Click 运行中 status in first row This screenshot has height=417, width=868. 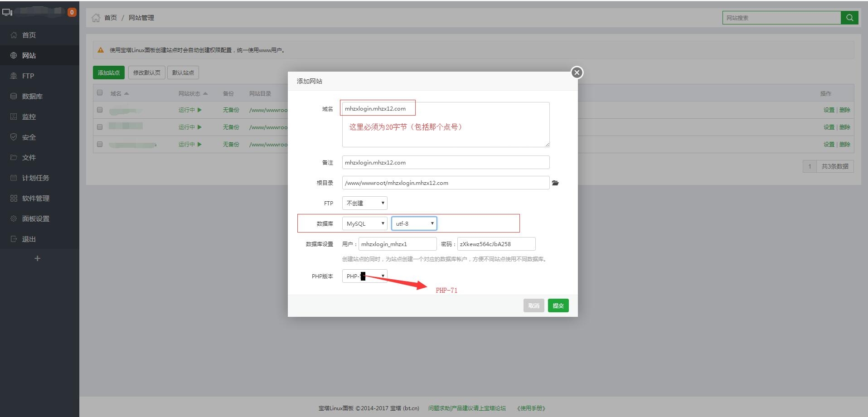tap(190, 110)
